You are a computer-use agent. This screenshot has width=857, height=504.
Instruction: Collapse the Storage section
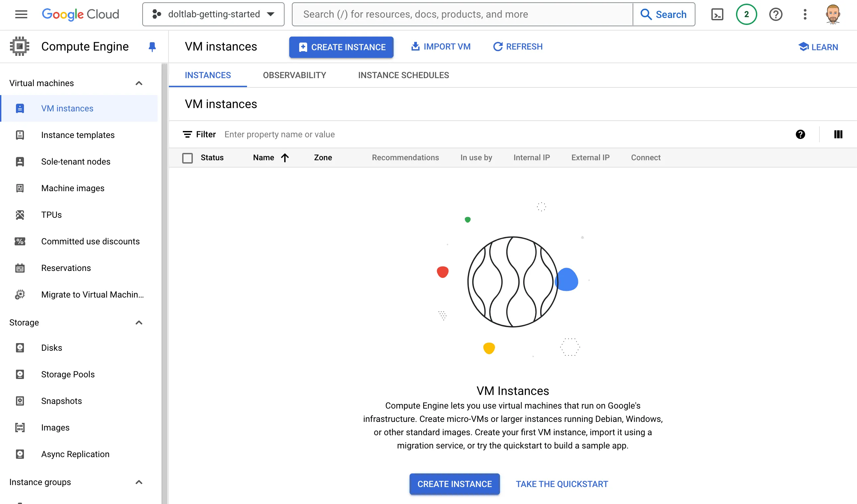point(139,322)
